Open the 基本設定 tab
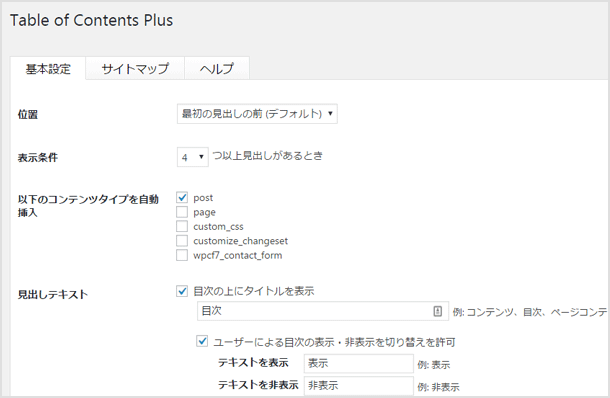 pyautogui.click(x=48, y=68)
